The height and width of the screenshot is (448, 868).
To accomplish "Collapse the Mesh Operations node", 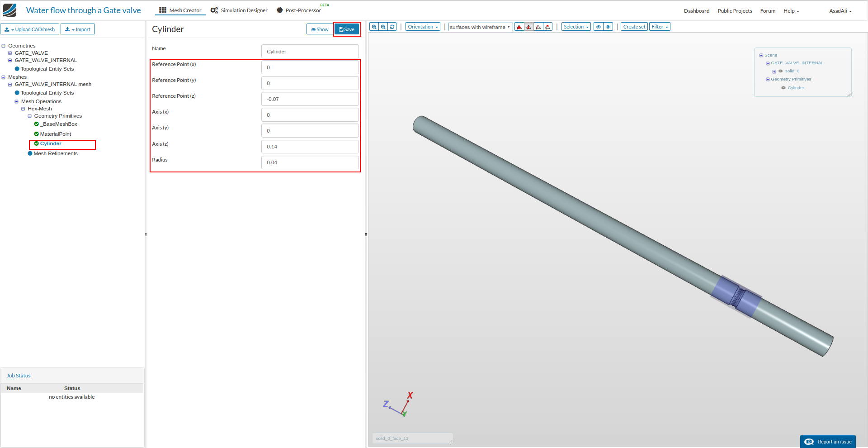I will (17, 101).
